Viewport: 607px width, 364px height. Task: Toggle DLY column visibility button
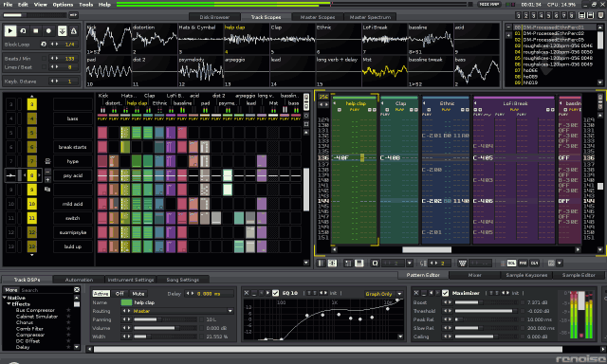coord(535,263)
